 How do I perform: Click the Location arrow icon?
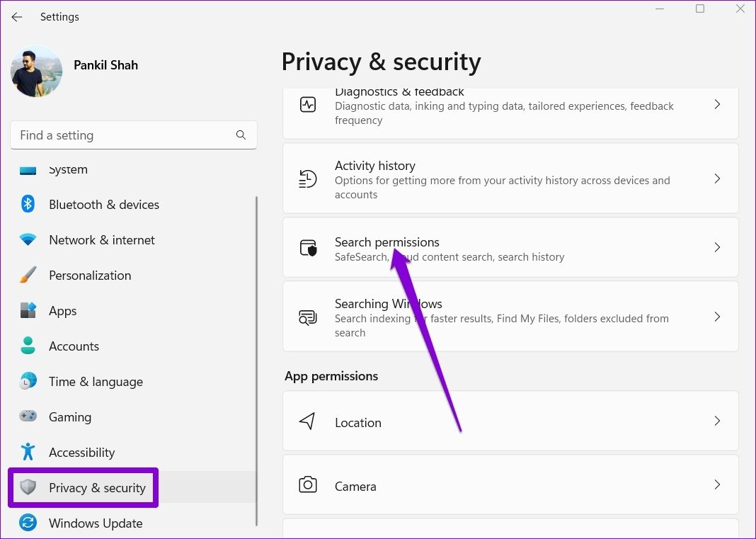coord(307,422)
